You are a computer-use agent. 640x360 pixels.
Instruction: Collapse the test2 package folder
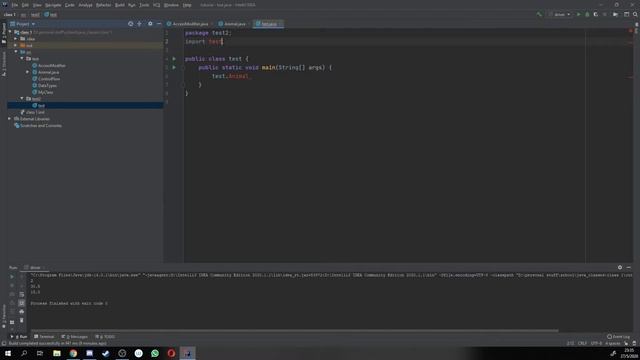pos(22,98)
